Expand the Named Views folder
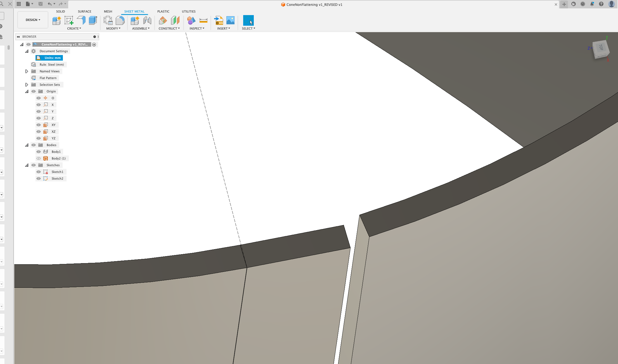618x364 pixels. click(27, 71)
